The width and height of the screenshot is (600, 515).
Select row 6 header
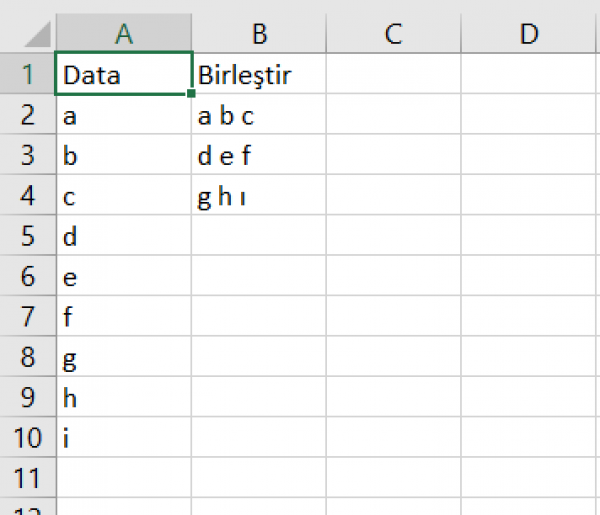[28, 275]
